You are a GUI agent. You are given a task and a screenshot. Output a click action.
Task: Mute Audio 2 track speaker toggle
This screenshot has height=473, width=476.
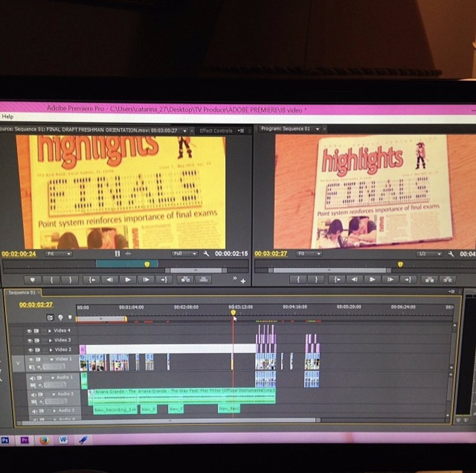tap(33, 394)
